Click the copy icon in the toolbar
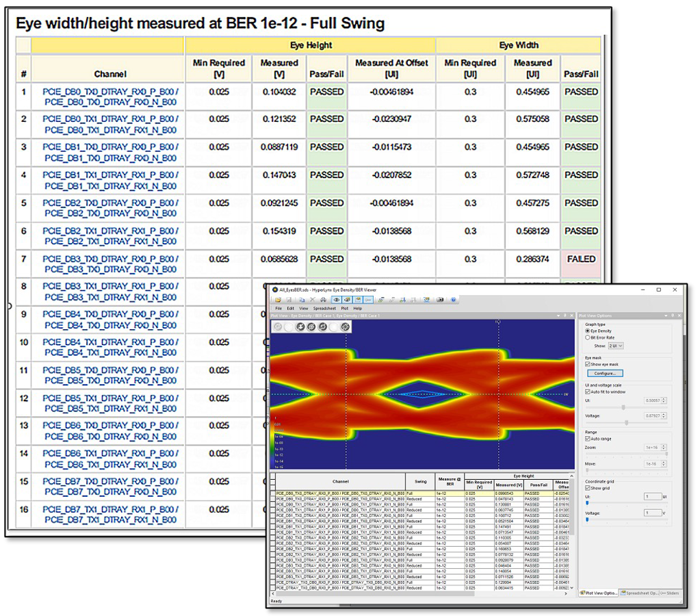 tap(301, 300)
